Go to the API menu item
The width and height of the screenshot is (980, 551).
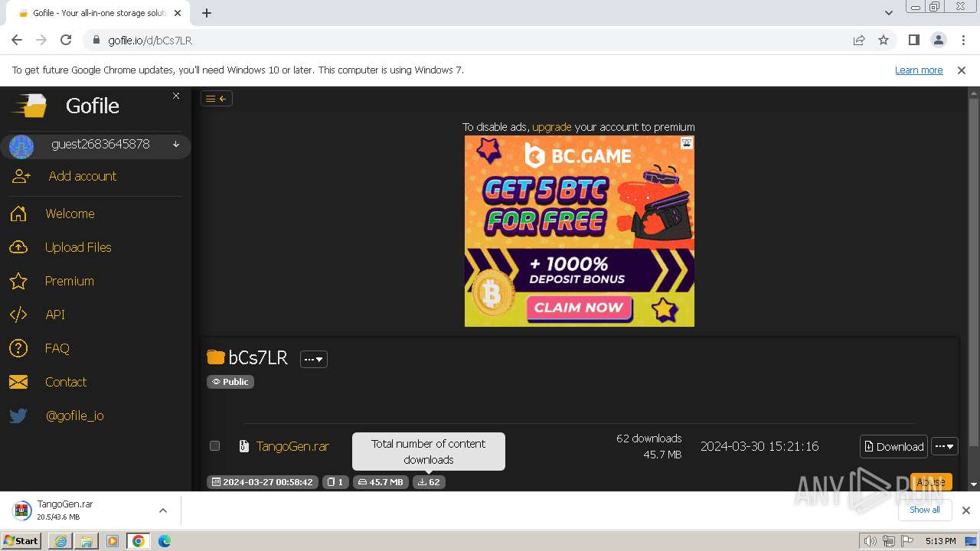(55, 315)
